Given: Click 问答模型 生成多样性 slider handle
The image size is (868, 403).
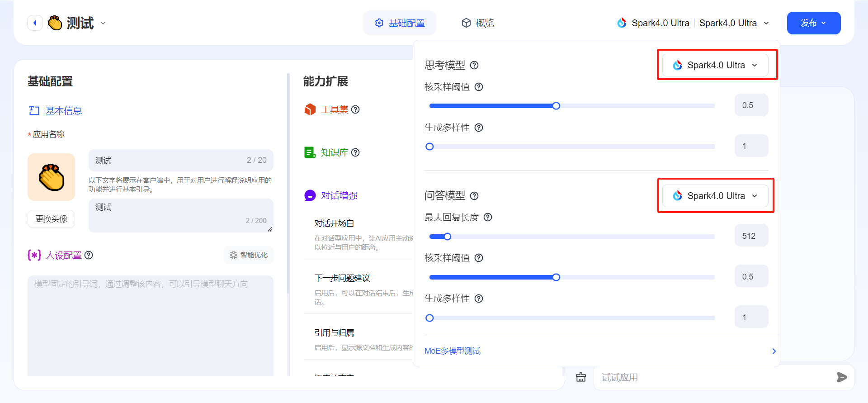Looking at the screenshot, I should (430, 318).
